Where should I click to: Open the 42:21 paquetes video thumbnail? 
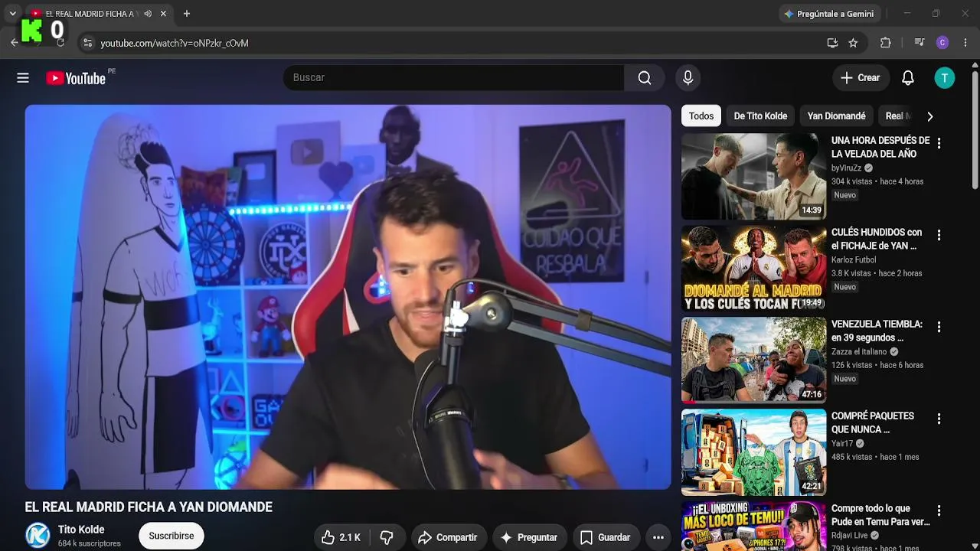pos(754,452)
